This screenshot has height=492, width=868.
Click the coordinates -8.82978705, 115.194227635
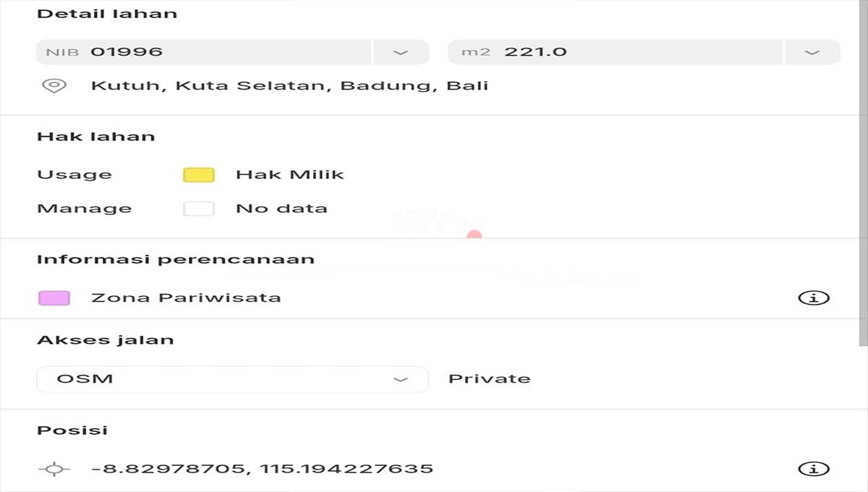click(x=262, y=469)
